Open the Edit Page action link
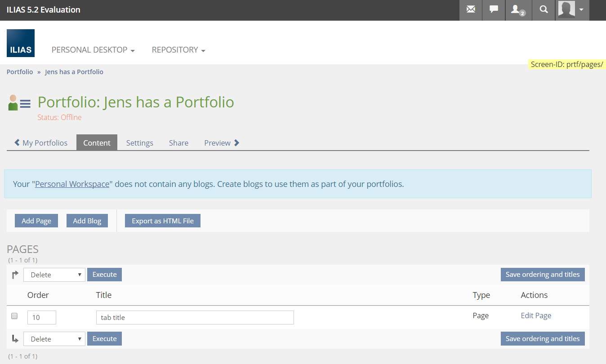606x364 pixels. pyautogui.click(x=536, y=315)
